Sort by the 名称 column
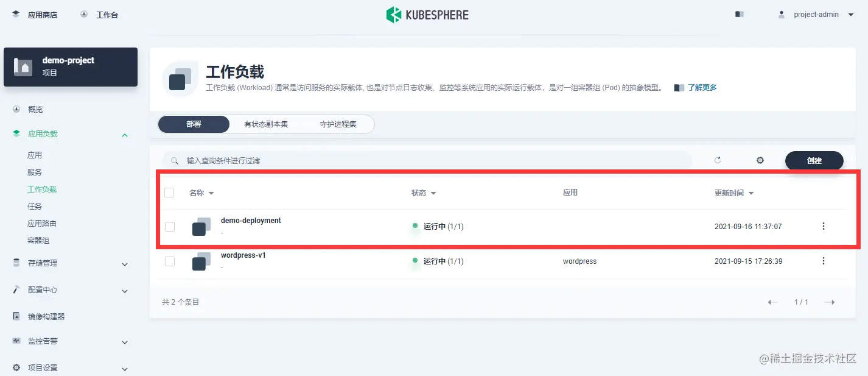The width and height of the screenshot is (868, 376). click(x=201, y=193)
